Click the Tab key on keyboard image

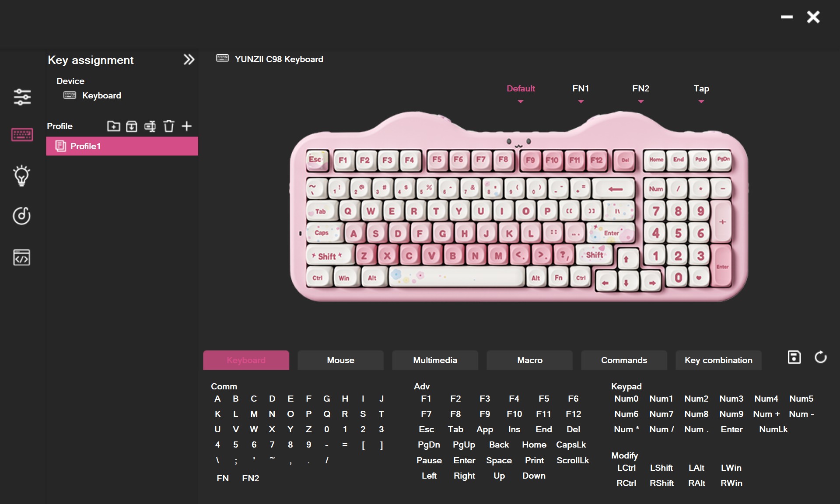(x=321, y=211)
